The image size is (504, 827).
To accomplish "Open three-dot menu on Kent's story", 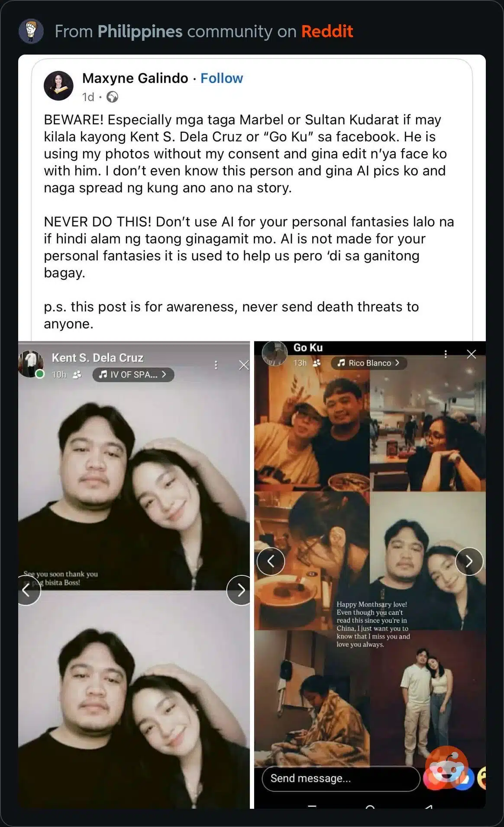I will coord(216,365).
